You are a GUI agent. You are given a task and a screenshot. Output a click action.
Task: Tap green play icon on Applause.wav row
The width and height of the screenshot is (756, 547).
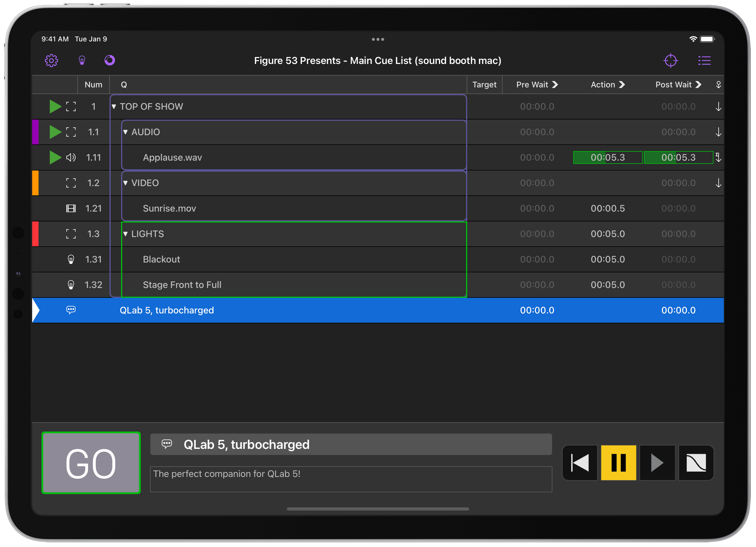55,157
